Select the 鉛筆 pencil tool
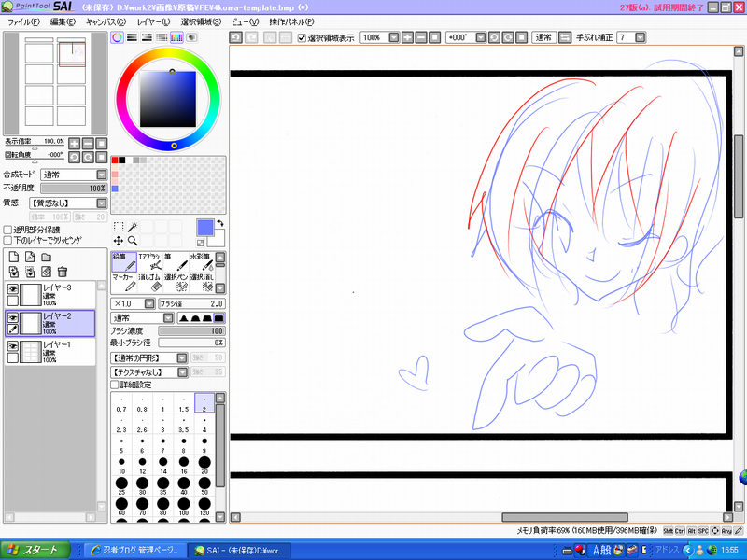Viewport: 747px width, 560px height. 124,262
